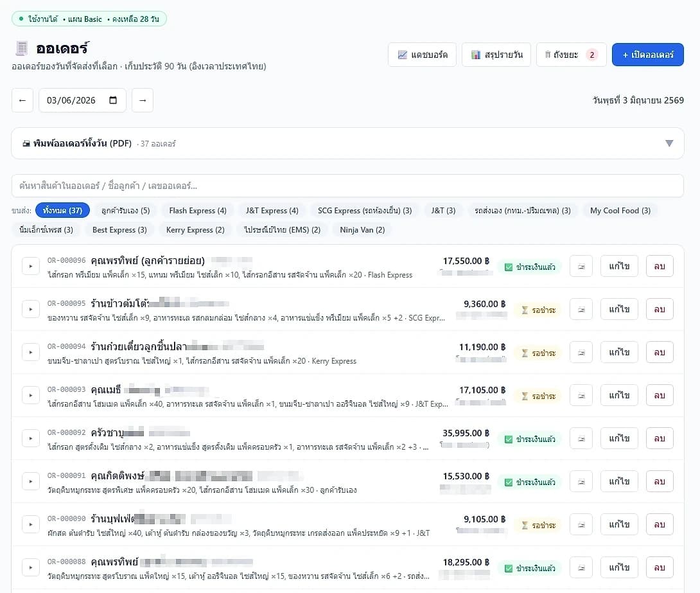
Task: Delete order OR-000096 with ลบ
Action: (660, 266)
